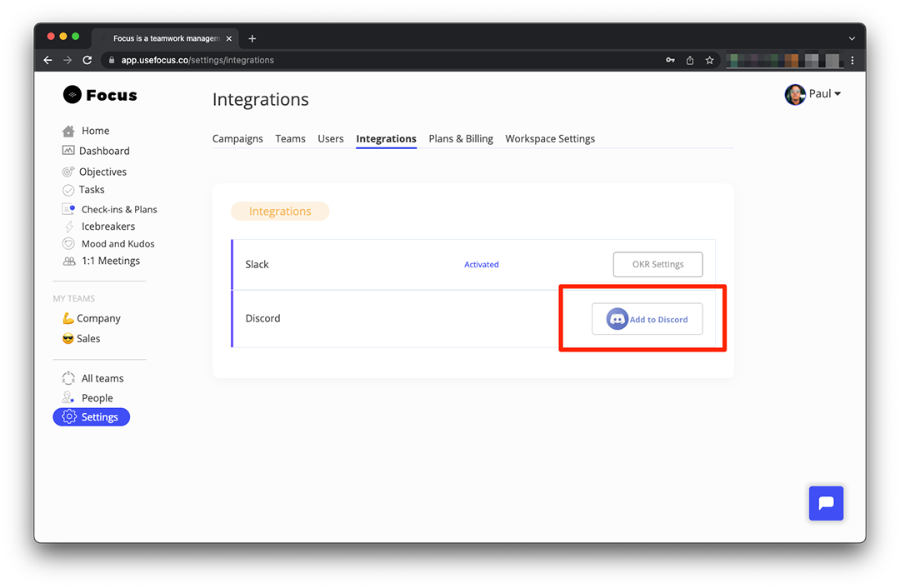Open the chat support widget
The height and width of the screenshot is (588, 900).
826,503
